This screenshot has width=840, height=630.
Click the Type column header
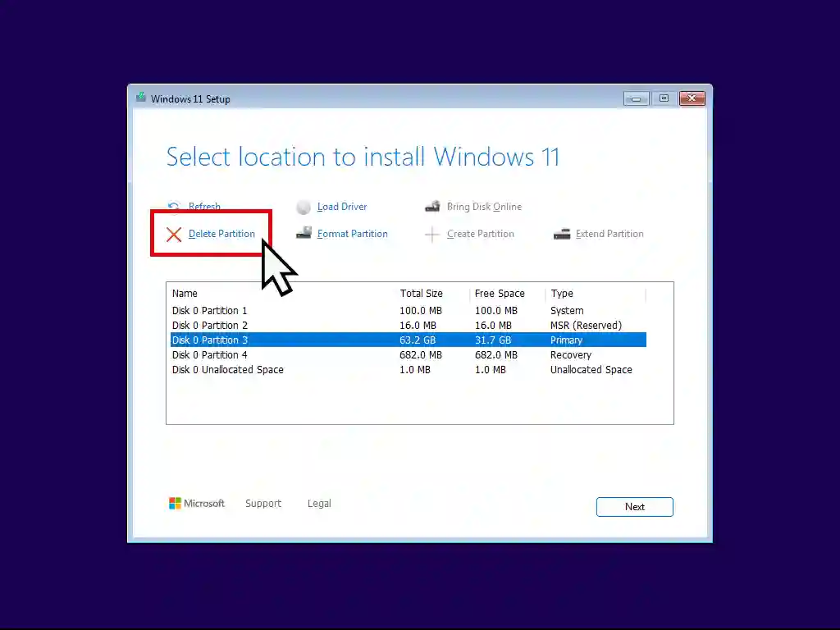tap(562, 294)
